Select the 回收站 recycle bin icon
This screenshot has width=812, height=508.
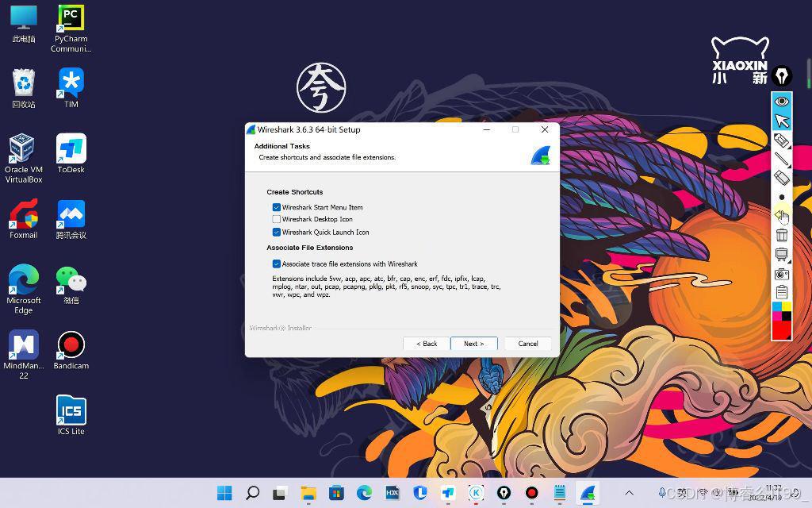click(24, 88)
